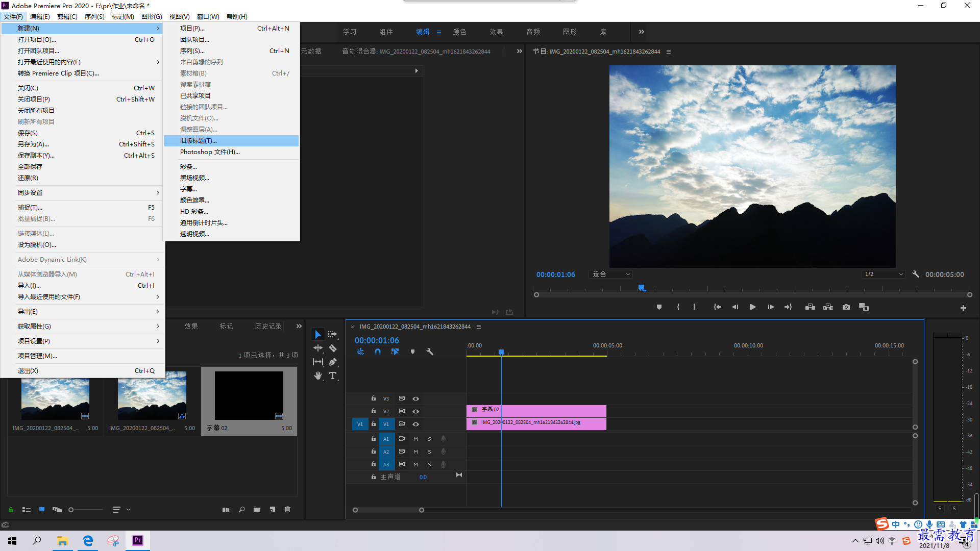
Task: Select the 字幕 02 thumbnail in project panel
Action: tap(249, 395)
